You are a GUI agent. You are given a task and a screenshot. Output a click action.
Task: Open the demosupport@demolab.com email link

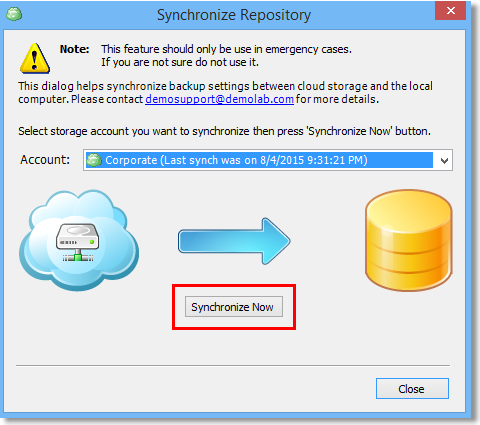pyautogui.click(x=220, y=99)
